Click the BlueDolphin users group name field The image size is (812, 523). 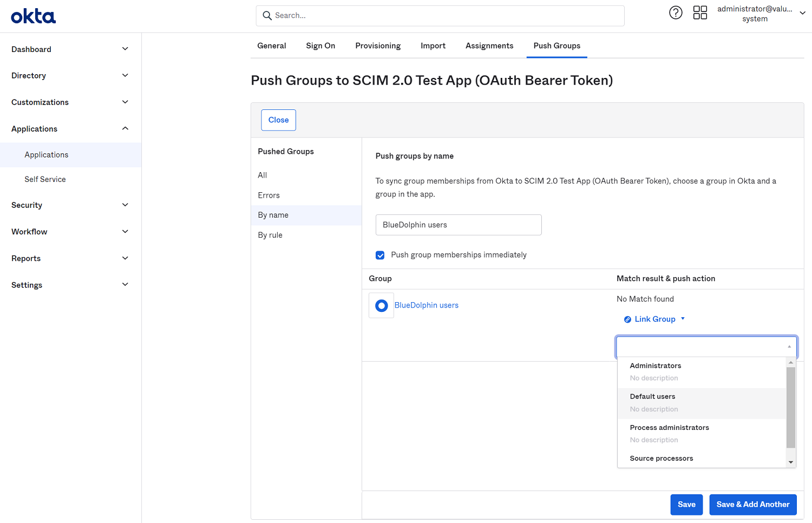(459, 225)
